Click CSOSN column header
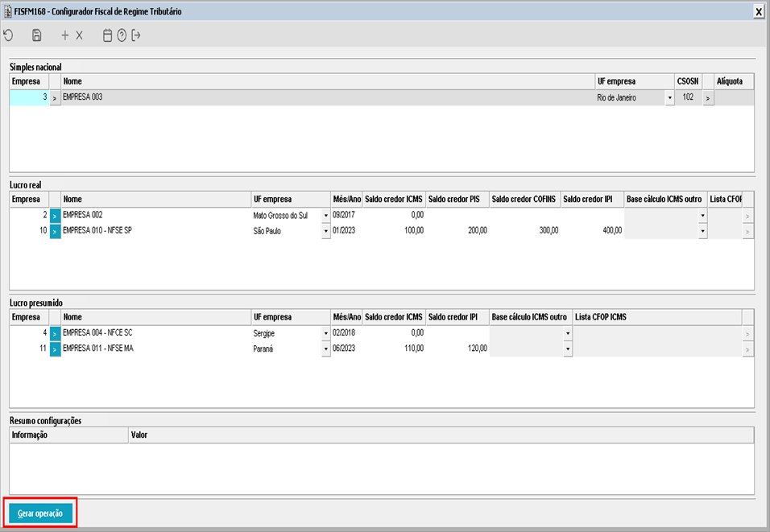The width and height of the screenshot is (770, 532). 688,81
